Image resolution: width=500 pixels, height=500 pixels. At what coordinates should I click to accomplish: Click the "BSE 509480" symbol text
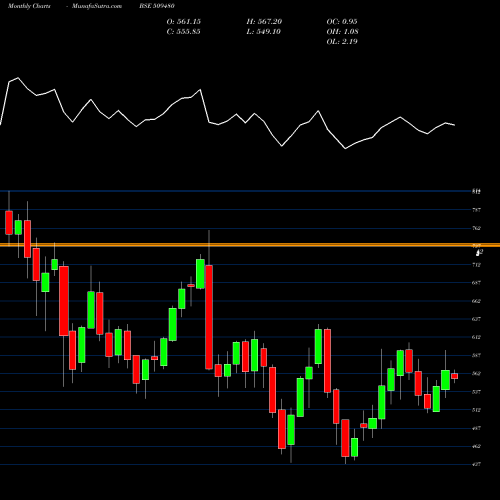[157, 6]
